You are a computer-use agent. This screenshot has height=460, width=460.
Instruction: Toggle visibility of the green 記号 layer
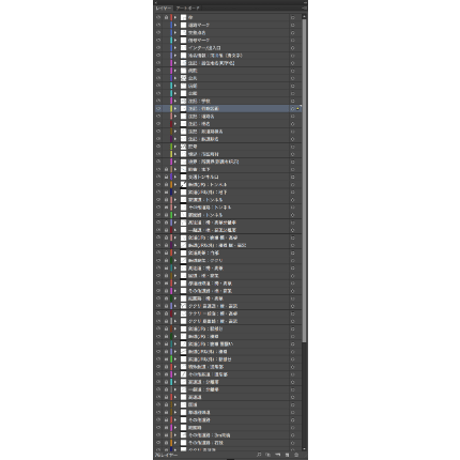point(158,147)
